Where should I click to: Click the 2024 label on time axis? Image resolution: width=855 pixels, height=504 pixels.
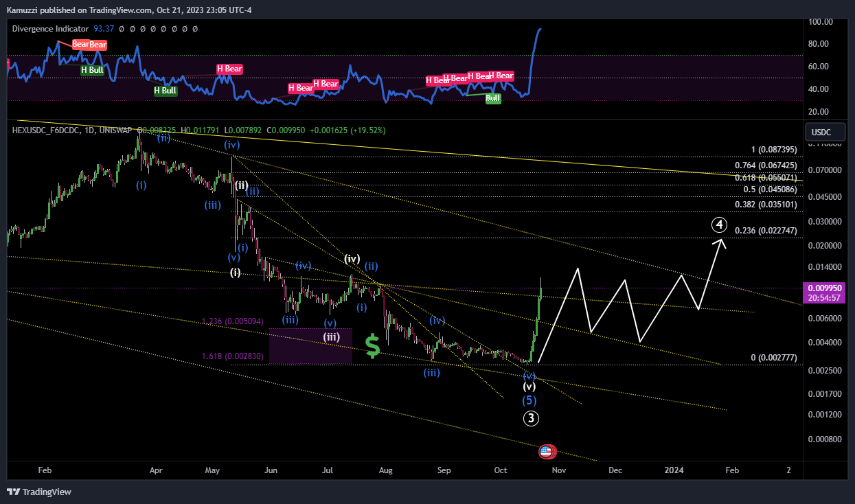point(674,470)
